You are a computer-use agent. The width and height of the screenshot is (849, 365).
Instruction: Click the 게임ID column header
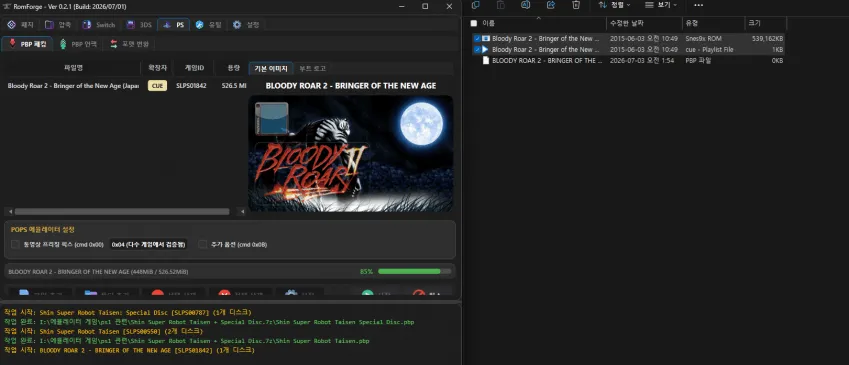pyautogui.click(x=194, y=68)
